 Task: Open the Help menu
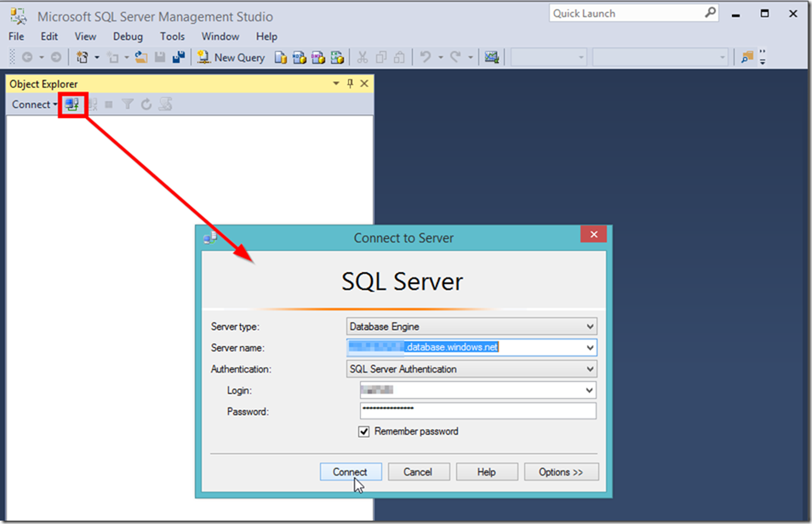coord(266,37)
